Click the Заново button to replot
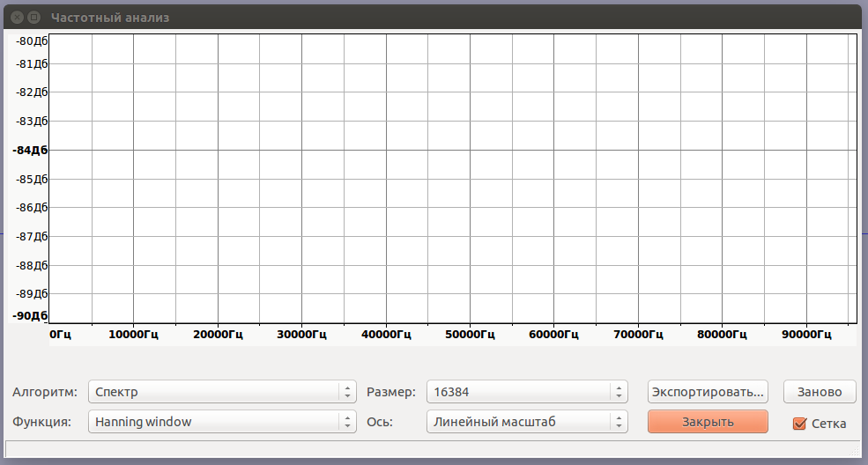The width and height of the screenshot is (868, 465). [x=820, y=392]
